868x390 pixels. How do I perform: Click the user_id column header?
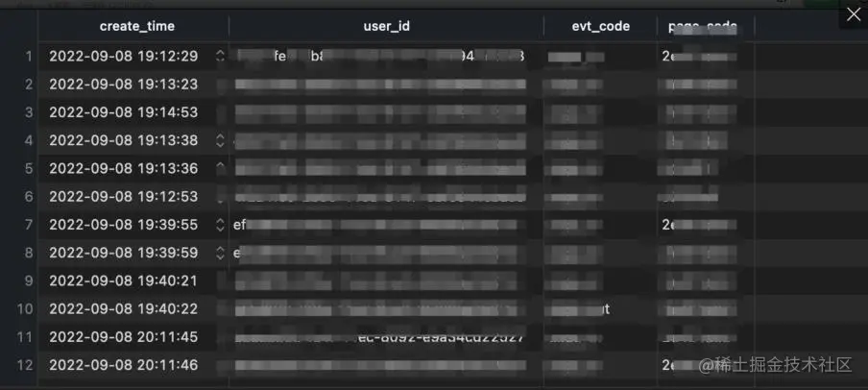point(386,26)
